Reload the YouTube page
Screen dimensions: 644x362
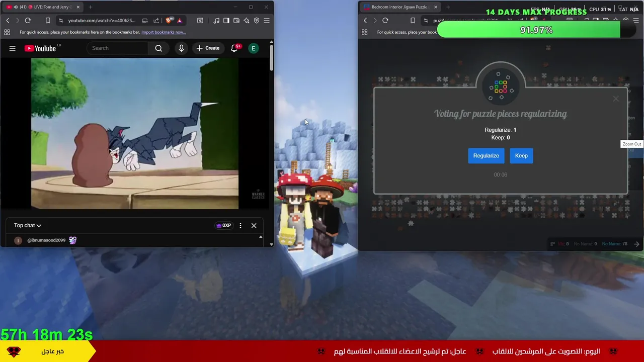(28, 20)
